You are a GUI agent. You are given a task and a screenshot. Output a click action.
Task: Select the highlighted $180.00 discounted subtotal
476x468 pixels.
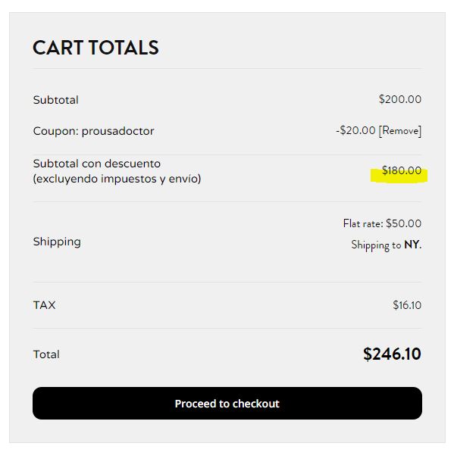click(x=401, y=170)
